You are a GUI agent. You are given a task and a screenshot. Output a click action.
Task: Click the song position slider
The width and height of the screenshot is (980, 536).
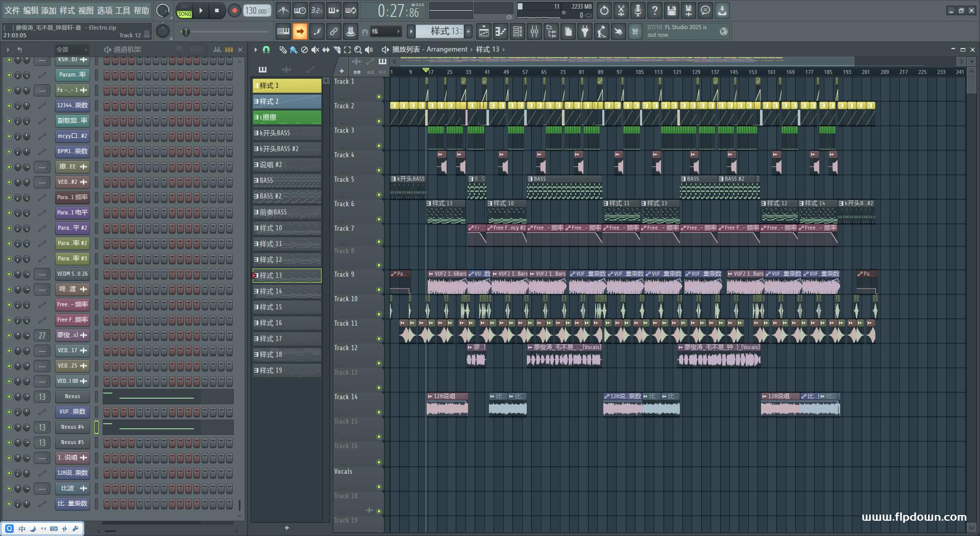pyautogui.click(x=227, y=32)
